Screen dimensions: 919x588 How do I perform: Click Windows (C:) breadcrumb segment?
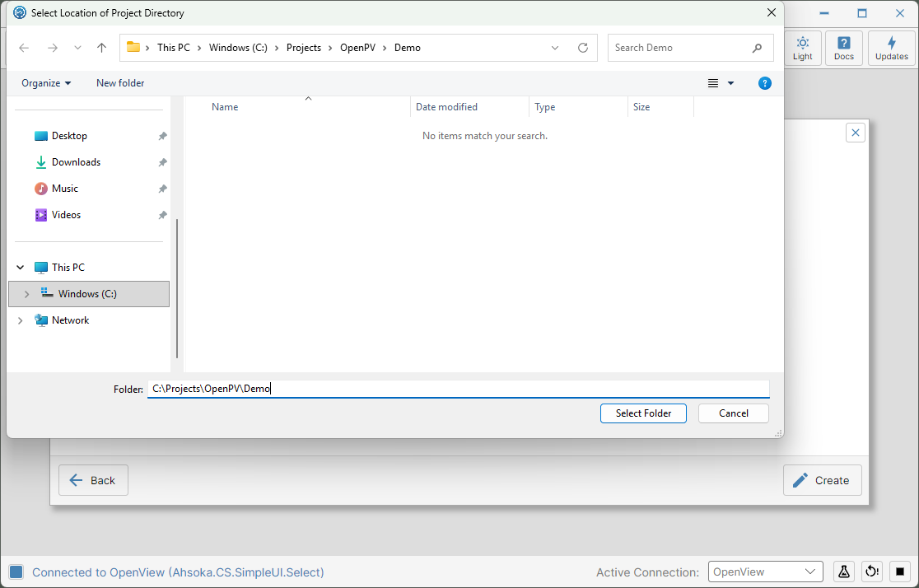click(x=238, y=48)
